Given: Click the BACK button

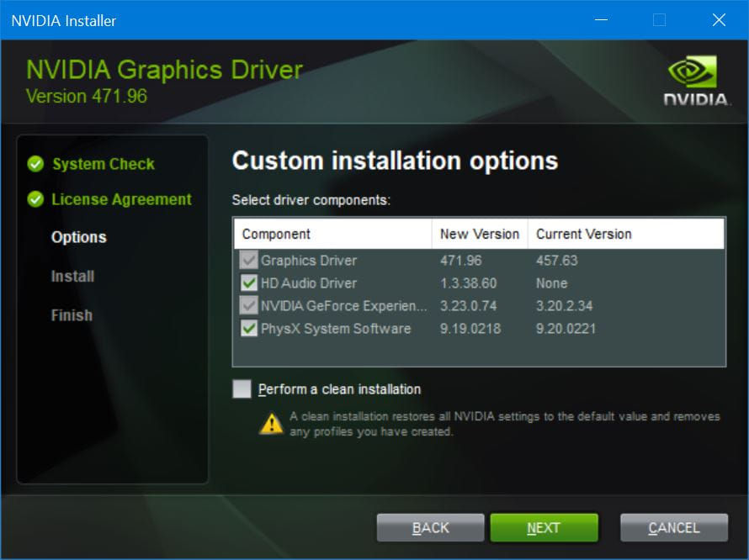Looking at the screenshot, I should pyautogui.click(x=430, y=527).
